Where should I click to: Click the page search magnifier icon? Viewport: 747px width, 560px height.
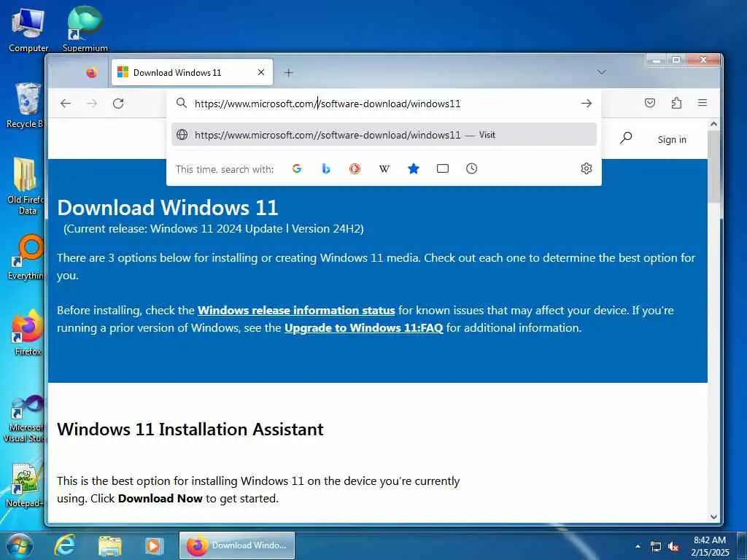(626, 139)
